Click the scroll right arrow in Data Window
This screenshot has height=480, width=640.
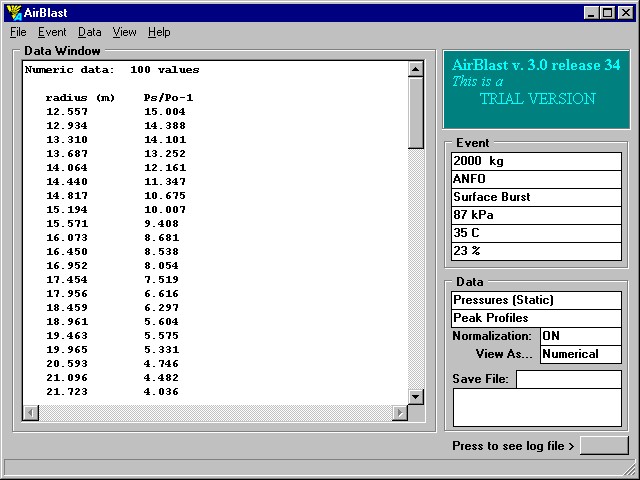point(400,413)
